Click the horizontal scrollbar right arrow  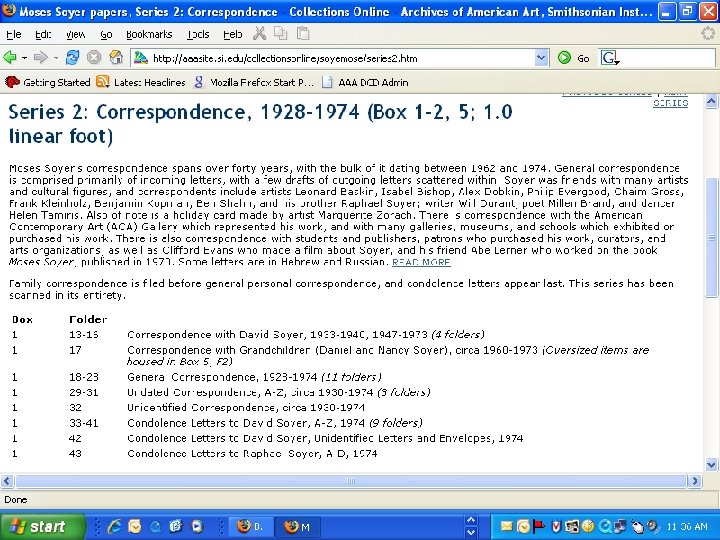click(694, 481)
